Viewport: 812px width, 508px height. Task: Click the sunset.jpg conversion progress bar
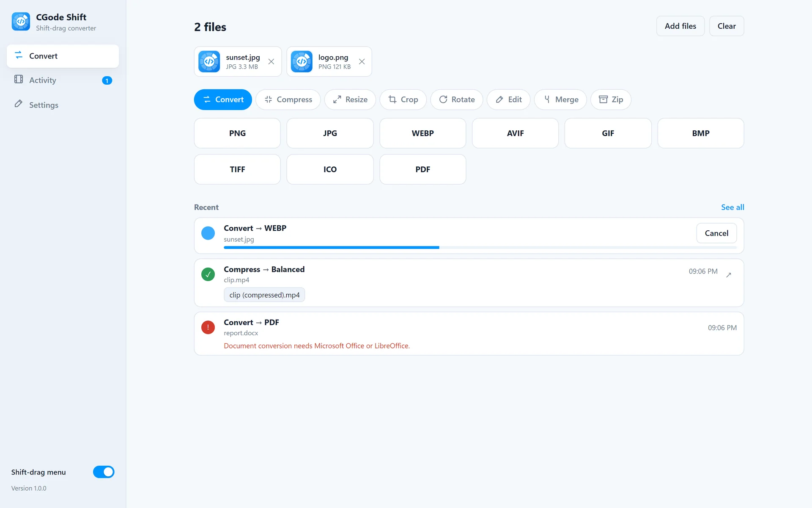tap(480, 247)
